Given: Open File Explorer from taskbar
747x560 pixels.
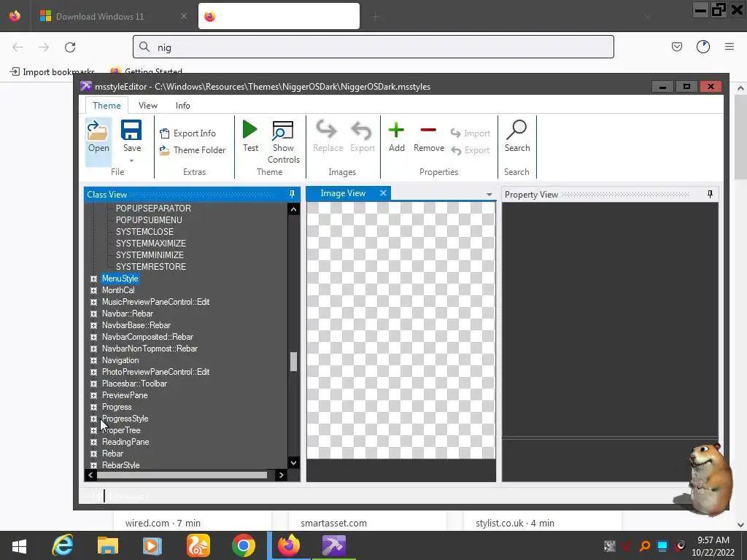Looking at the screenshot, I should [x=108, y=545].
